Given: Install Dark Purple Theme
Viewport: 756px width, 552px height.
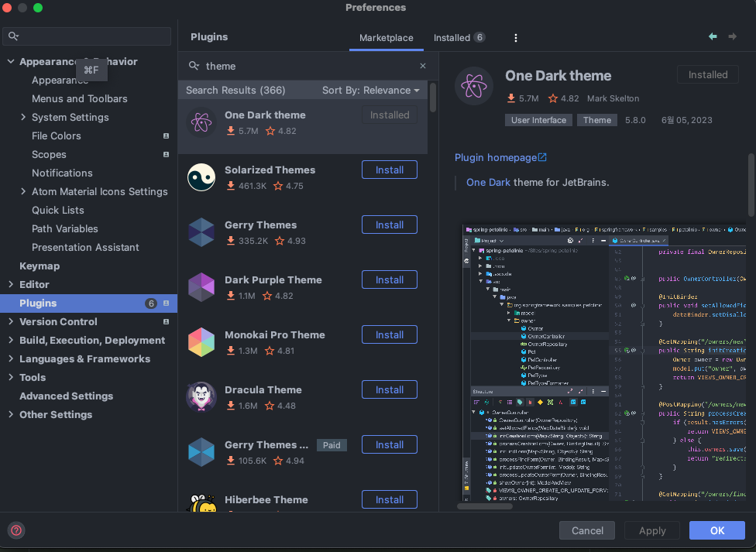Looking at the screenshot, I should [x=390, y=279].
